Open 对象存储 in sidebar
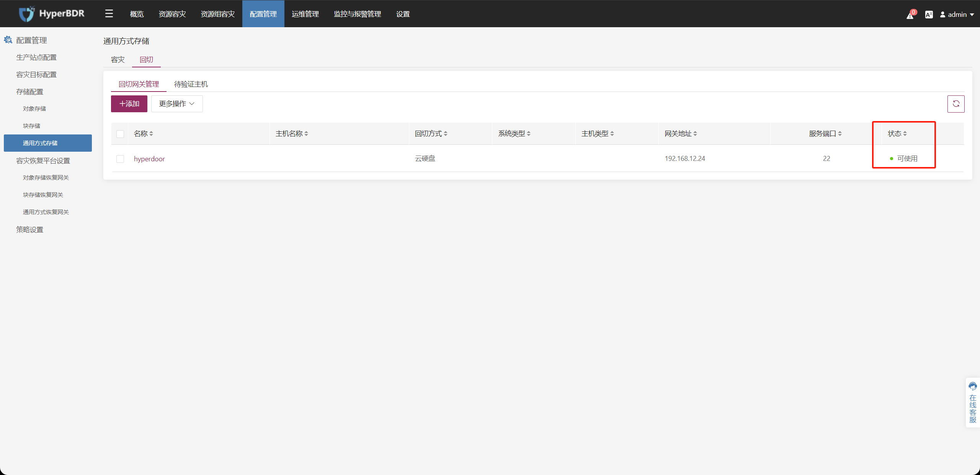 34,109
